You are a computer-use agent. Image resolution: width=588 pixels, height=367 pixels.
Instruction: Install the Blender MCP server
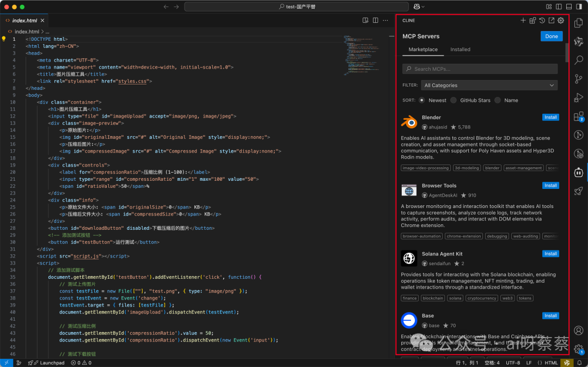550,117
